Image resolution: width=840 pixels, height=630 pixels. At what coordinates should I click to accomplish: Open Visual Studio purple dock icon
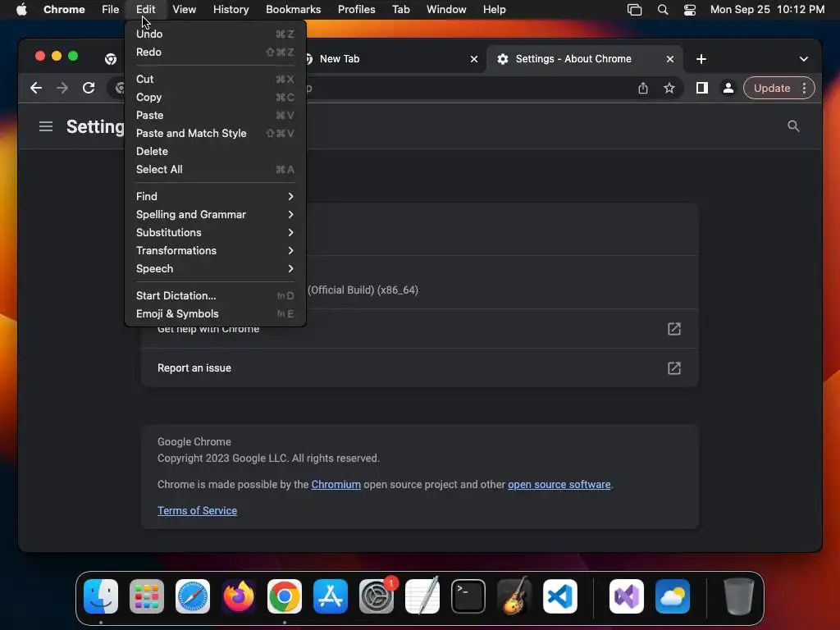coord(627,596)
